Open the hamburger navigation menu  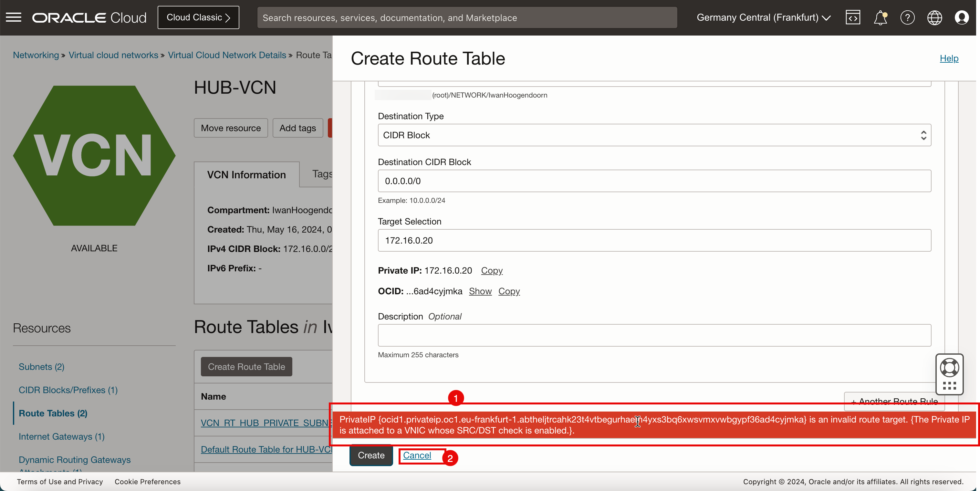pyautogui.click(x=14, y=17)
